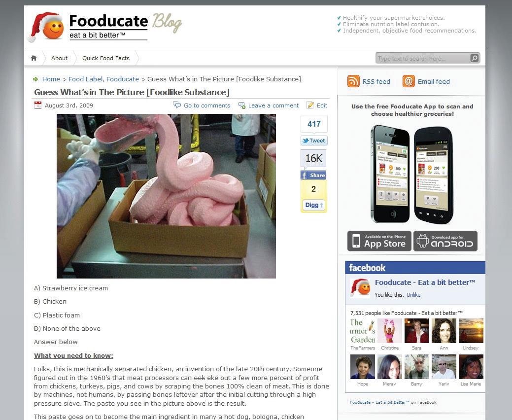Screen dimensions: 512x420
Task: Share the post on Facebook
Action: [x=313, y=175]
